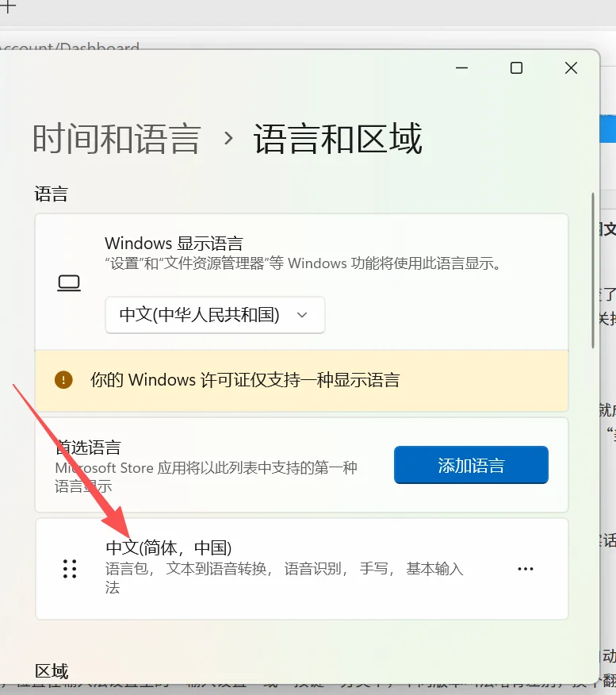Click the Language section label
Viewport: 616px width, 695px height.
52,194
